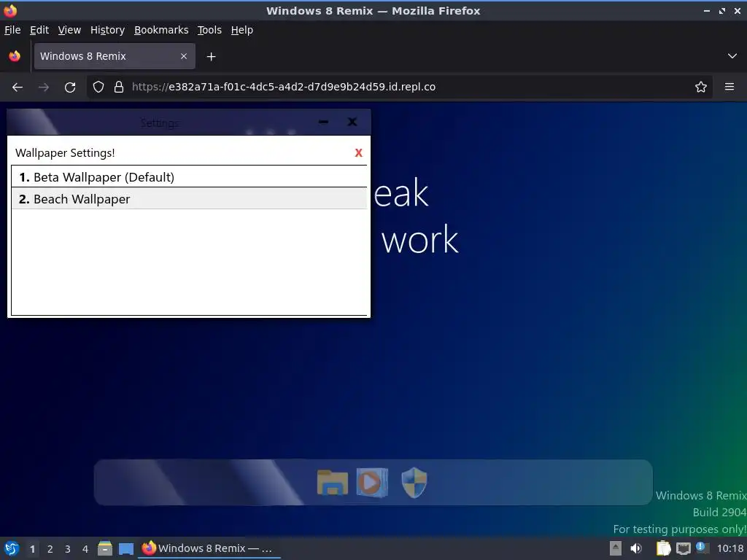This screenshot has width=747, height=560.
Task: Select Beach Wallpaper option
Action: (189, 199)
